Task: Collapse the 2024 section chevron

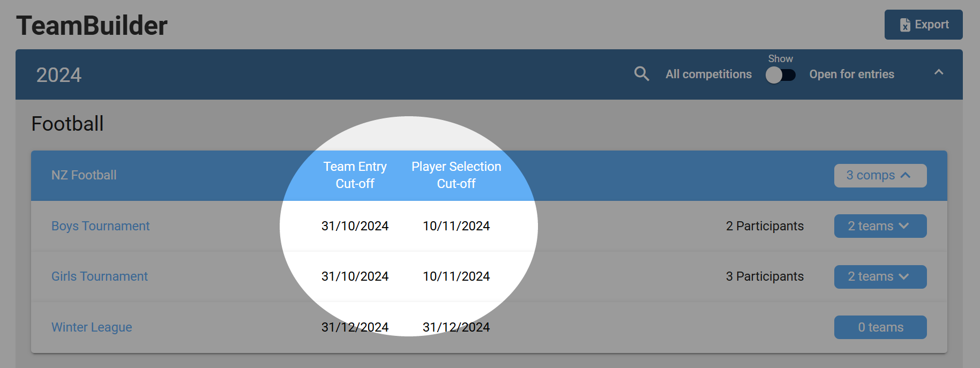Action: pyautogui.click(x=939, y=72)
